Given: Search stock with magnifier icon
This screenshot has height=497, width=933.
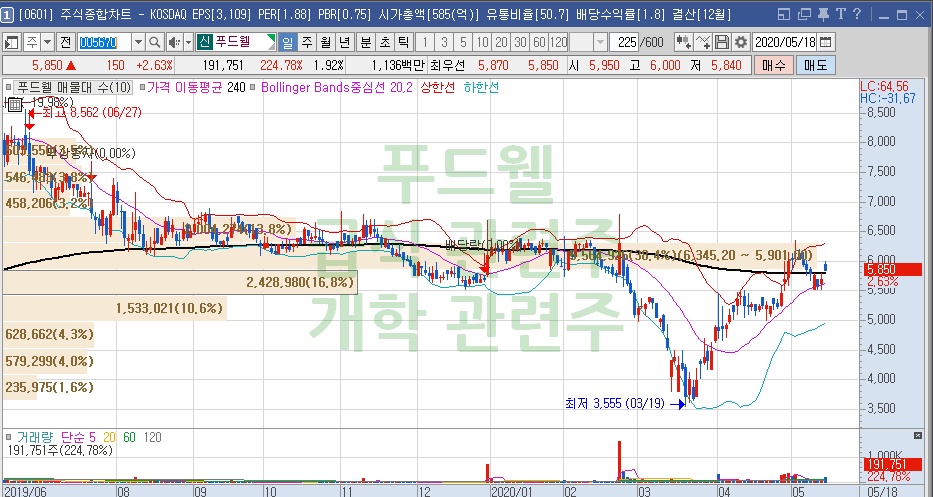Looking at the screenshot, I should (154, 42).
